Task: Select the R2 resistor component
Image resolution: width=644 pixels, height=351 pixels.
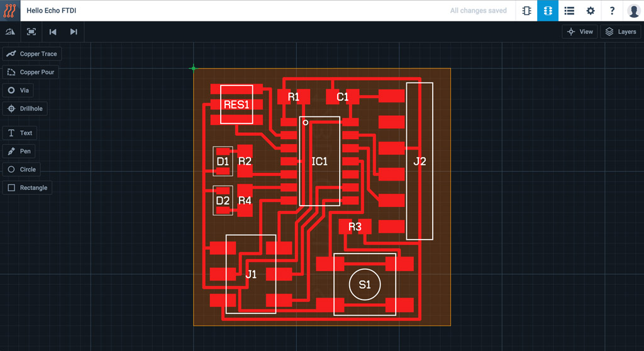Action: [245, 161]
